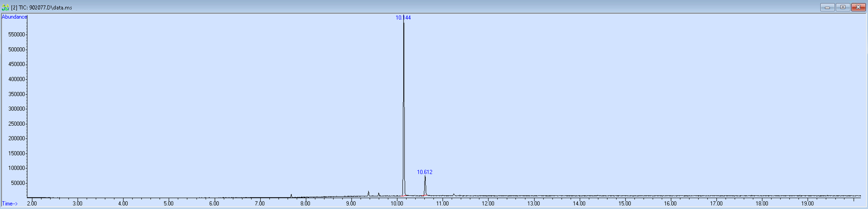
Task: Click the small peak near 9.60 minutes
Action: (x=378, y=194)
